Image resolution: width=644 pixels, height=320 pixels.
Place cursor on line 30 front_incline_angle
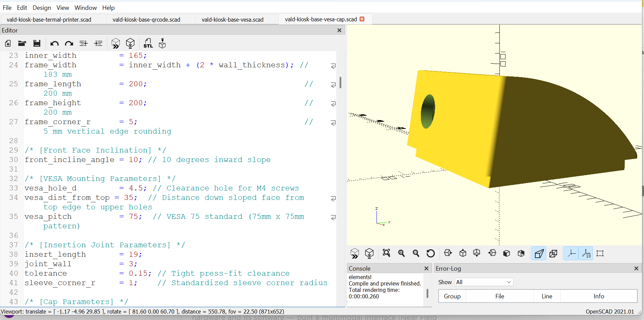tap(69, 160)
